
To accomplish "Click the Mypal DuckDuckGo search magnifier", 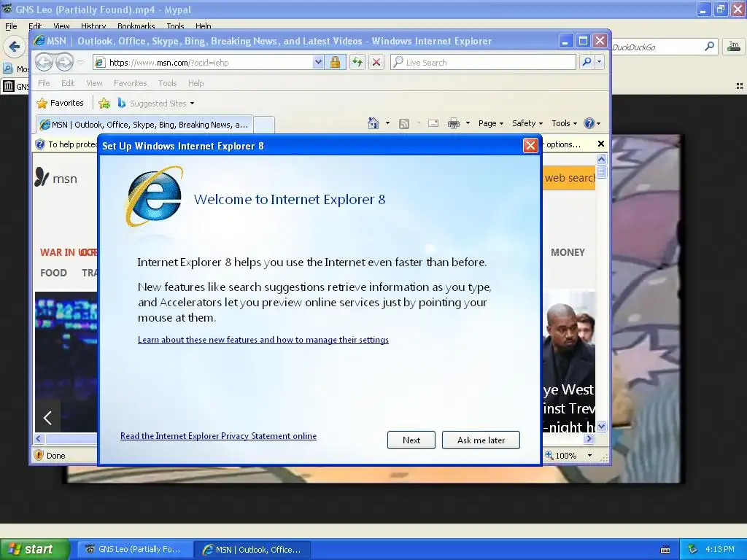I will [709, 47].
